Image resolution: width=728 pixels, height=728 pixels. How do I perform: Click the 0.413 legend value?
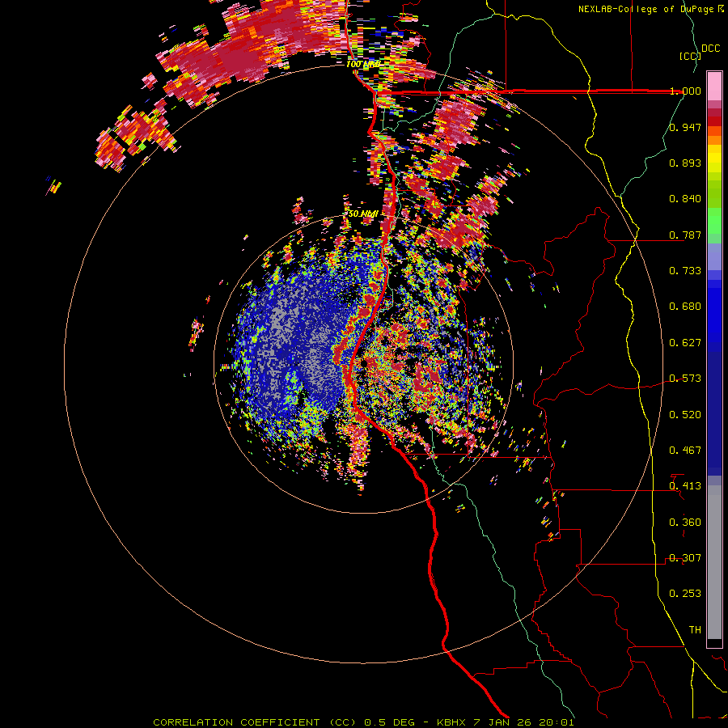[685, 486]
